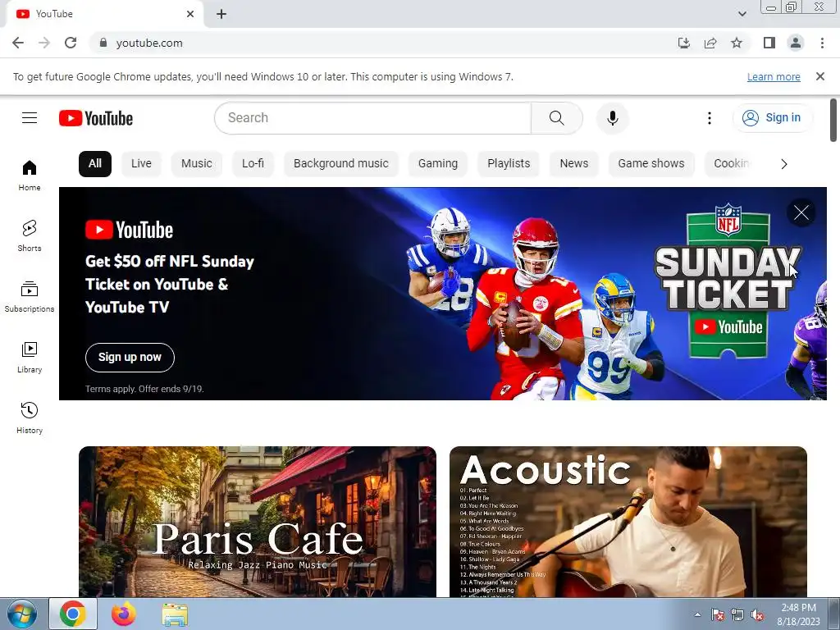The height and width of the screenshot is (630, 840).
Task: Click the muted volume tray icon
Action: tap(757, 615)
